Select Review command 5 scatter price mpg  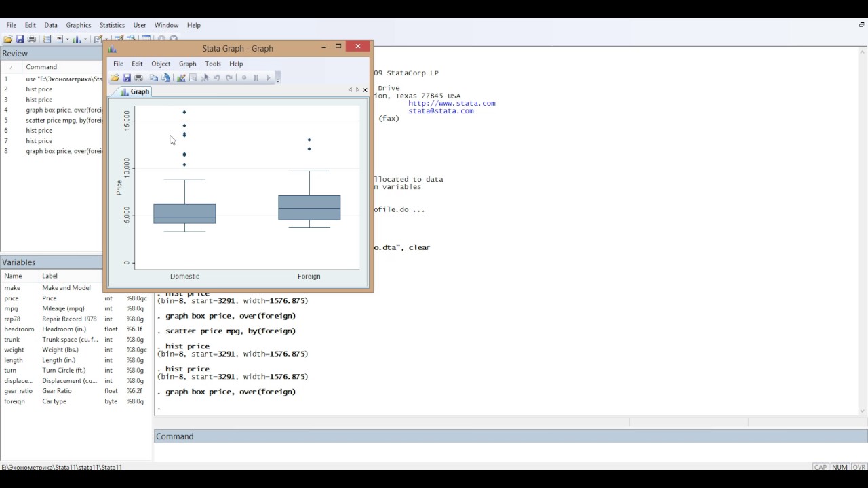52,120
